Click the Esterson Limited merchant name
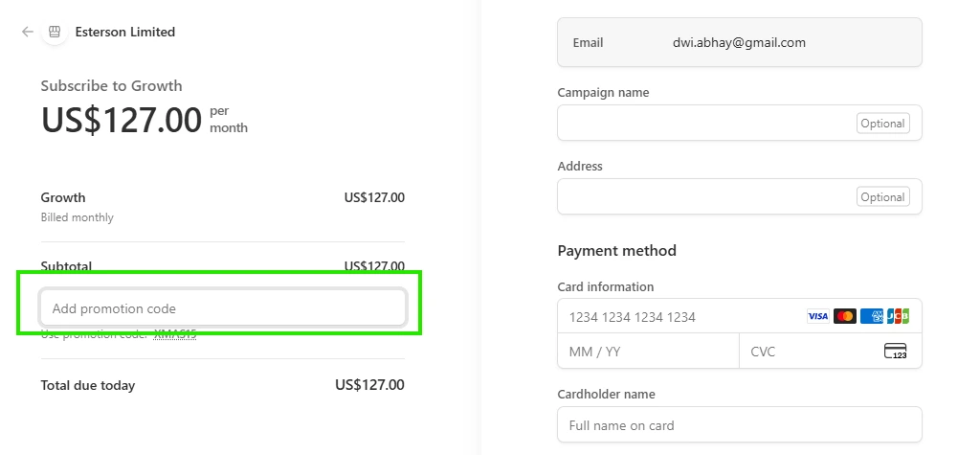 coord(125,32)
